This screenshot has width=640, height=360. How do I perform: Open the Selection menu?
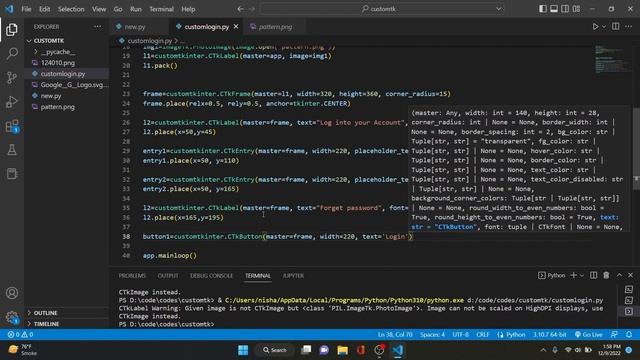click(x=71, y=9)
